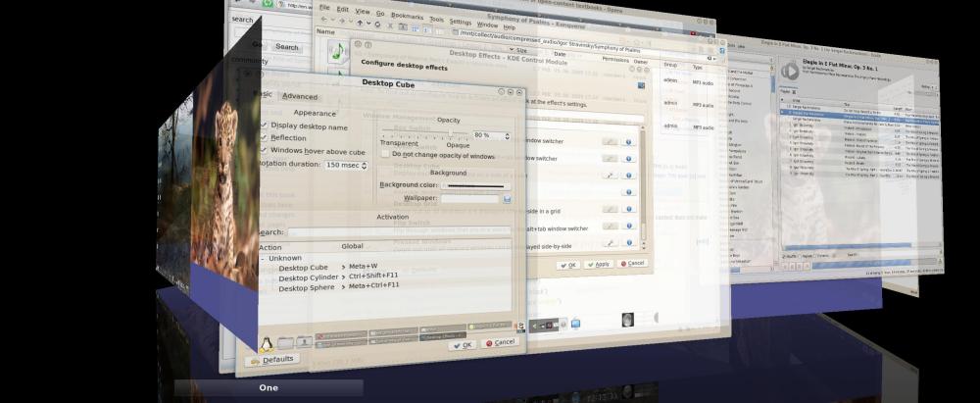Click the Background color swatch

(475, 184)
